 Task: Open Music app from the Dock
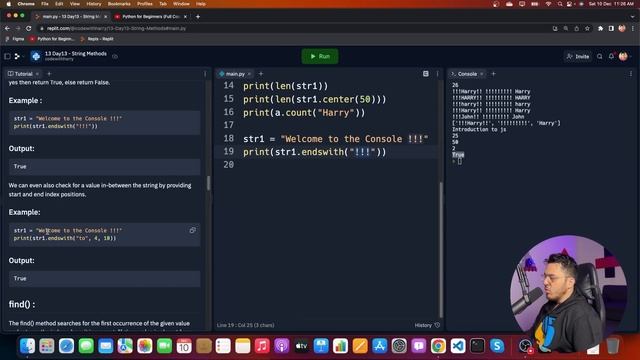pos(262,346)
